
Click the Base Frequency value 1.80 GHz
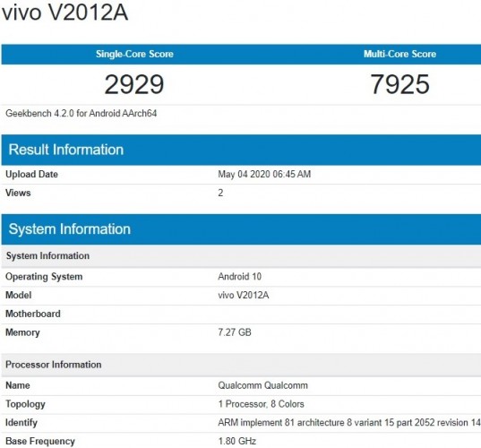point(236,441)
